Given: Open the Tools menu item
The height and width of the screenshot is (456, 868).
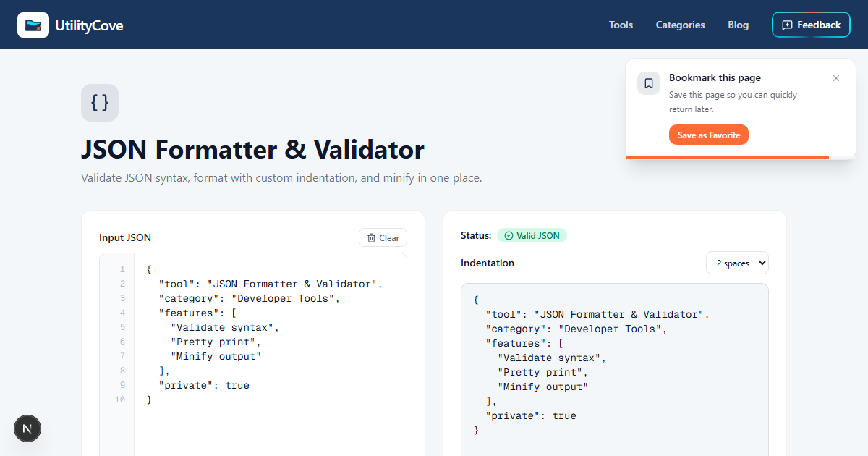Looking at the screenshot, I should pyautogui.click(x=621, y=25).
